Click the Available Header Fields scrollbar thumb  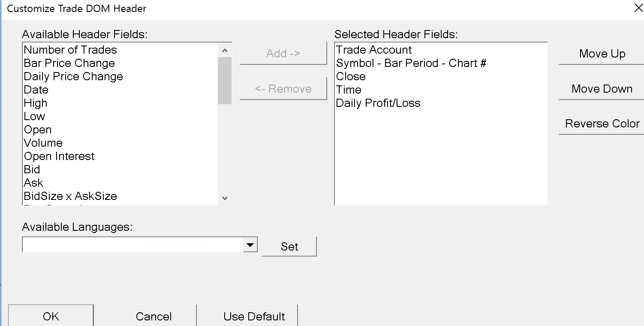pyautogui.click(x=225, y=80)
